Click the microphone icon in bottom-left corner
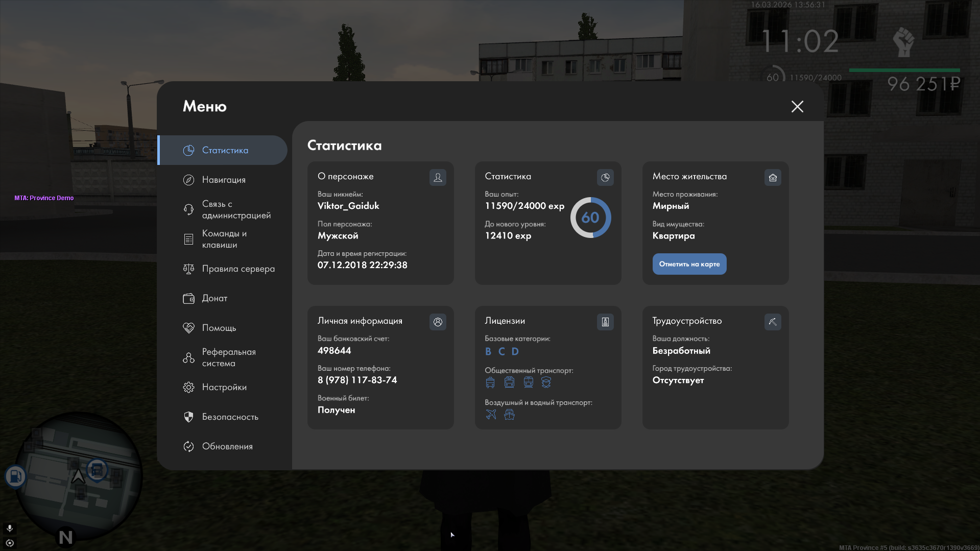 [10, 528]
